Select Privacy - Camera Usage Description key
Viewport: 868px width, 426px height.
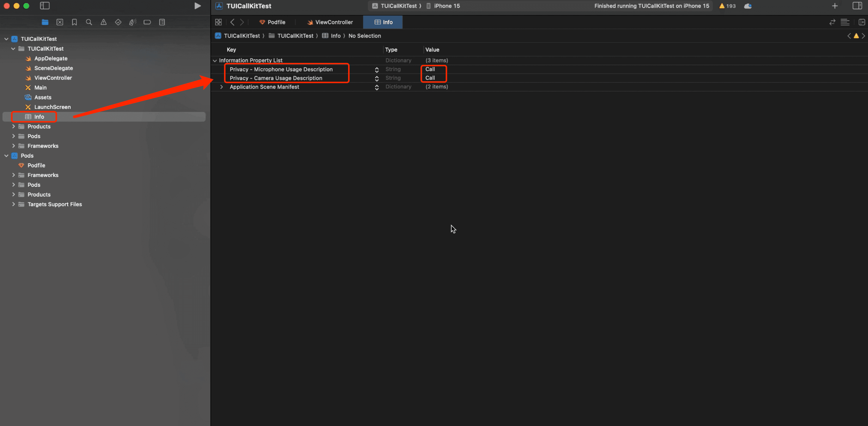point(276,78)
